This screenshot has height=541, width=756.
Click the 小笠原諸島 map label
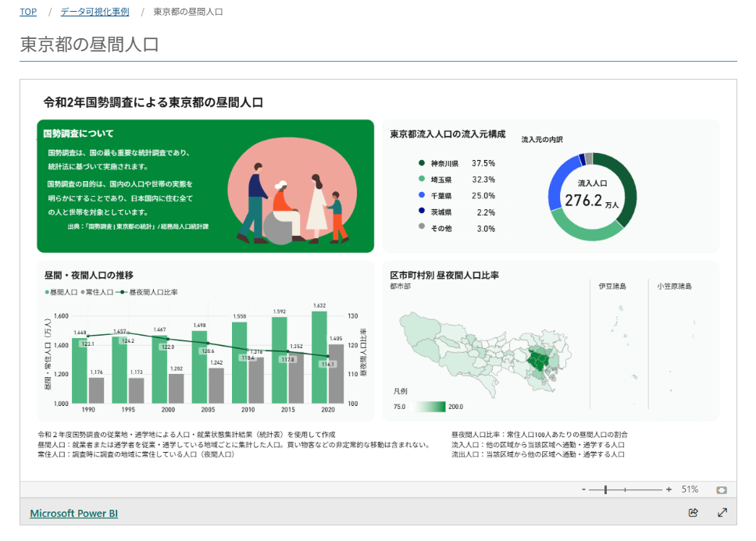click(674, 287)
